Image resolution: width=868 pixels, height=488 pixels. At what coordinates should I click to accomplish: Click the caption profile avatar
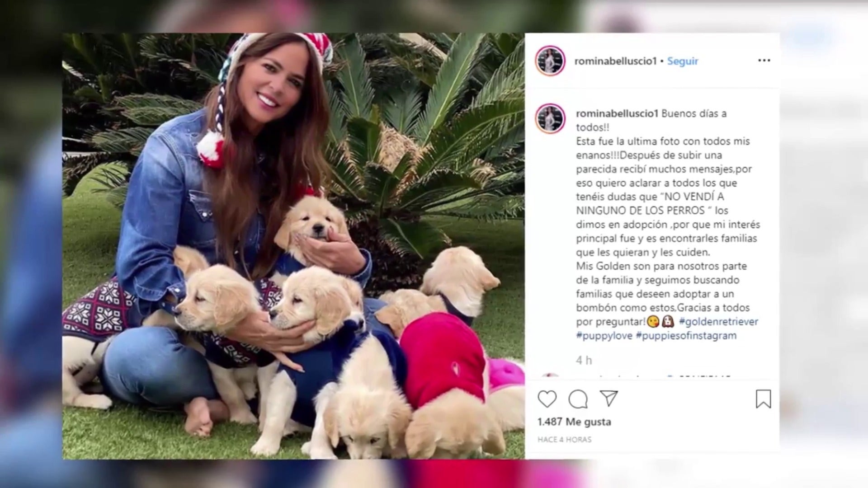[x=550, y=118]
